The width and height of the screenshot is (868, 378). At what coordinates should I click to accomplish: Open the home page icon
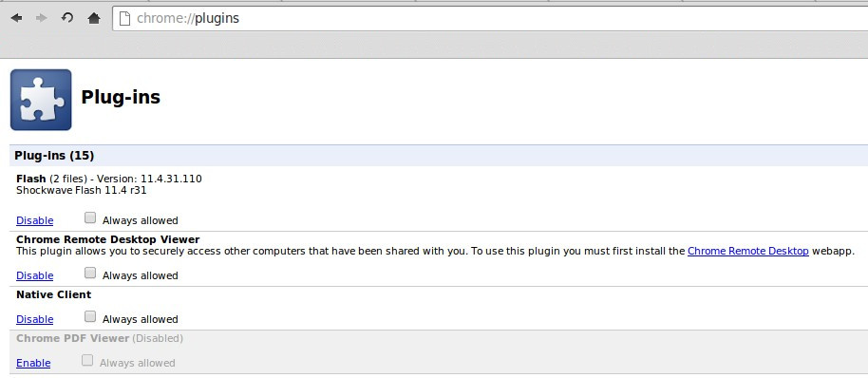coord(94,18)
